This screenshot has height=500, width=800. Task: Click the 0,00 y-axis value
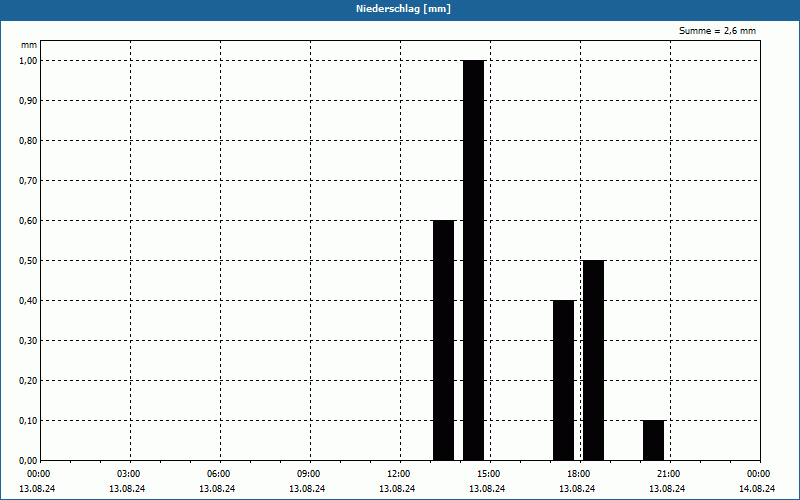28,461
